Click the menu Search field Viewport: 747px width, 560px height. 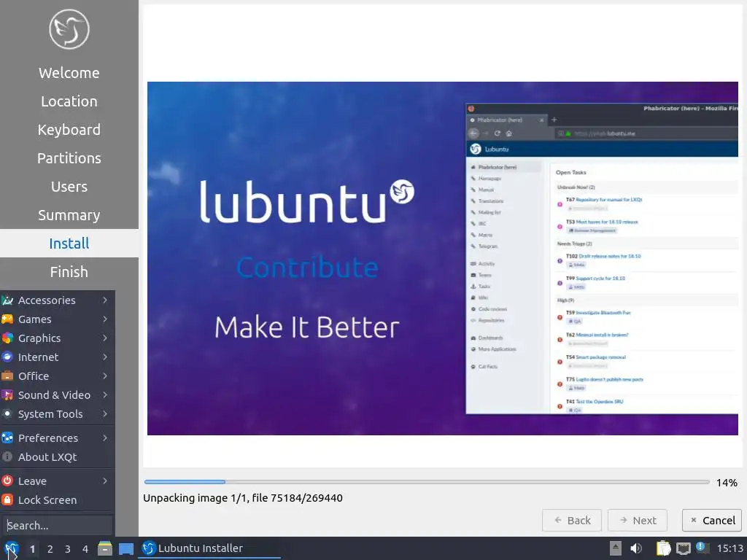tap(57, 526)
